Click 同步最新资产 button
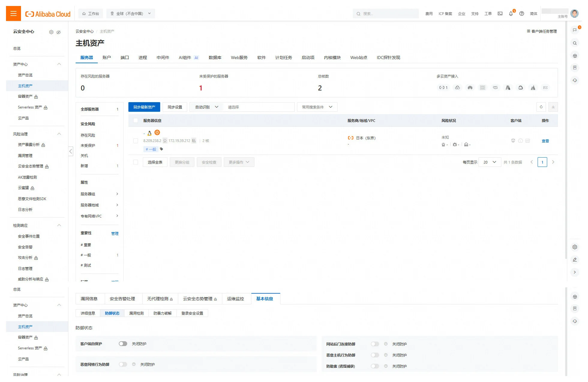 (144, 107)
